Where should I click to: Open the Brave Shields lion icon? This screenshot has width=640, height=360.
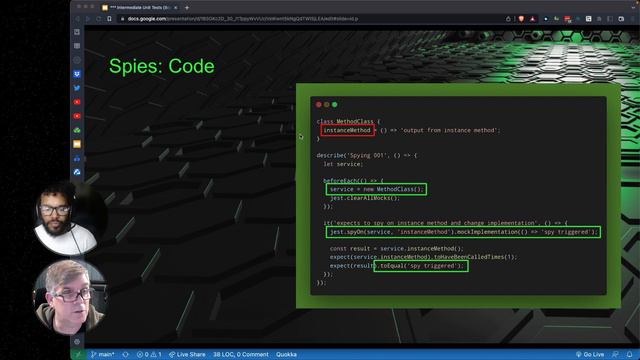[x=521, y=19]
